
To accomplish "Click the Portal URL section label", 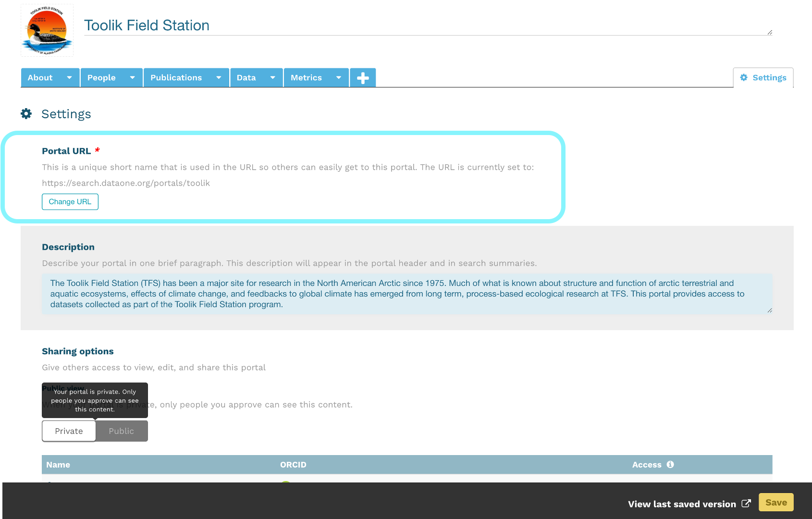I will pyautogui.click(x=66, y=151).
